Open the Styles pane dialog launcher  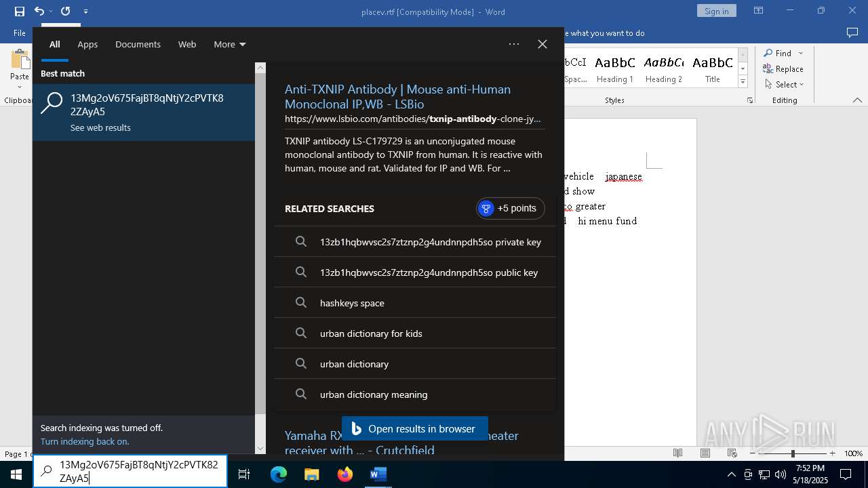(750, 100)
